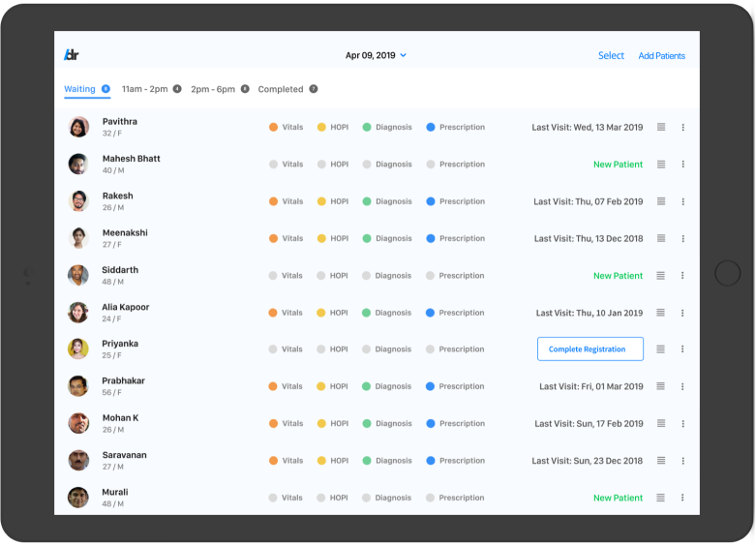Screen dimensions: 756x545
Task: Click the Complete Registration button
Action: [x=590, y=349]
